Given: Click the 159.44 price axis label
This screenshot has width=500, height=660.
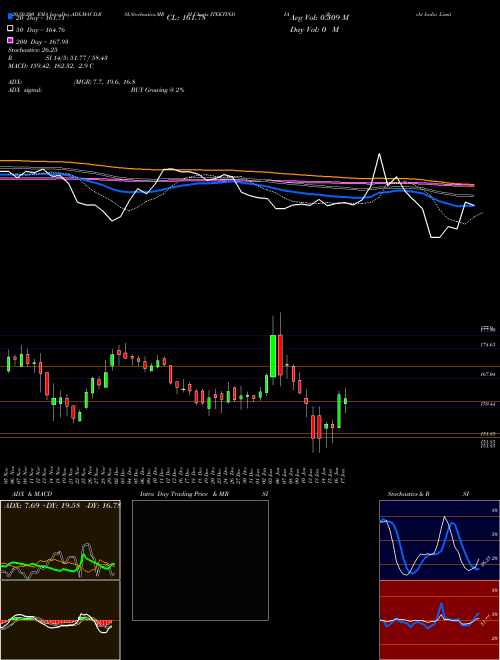Looking at the screenshot, I should click(x=488, y=404).
